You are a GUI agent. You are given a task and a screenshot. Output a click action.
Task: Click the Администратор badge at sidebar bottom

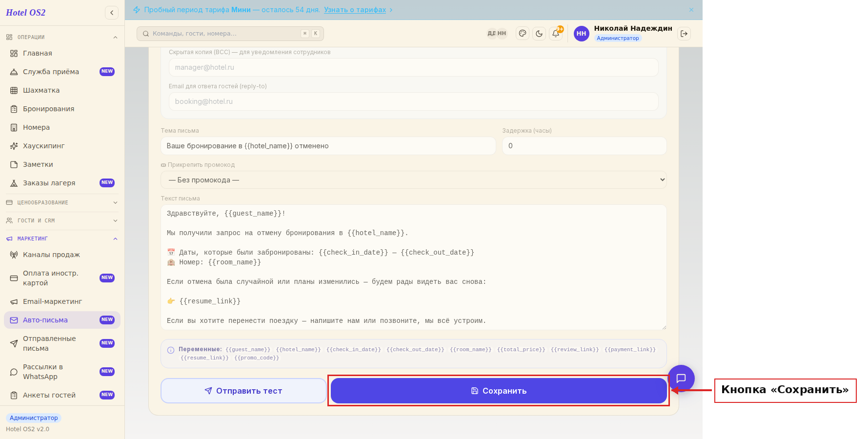(34, 418)
